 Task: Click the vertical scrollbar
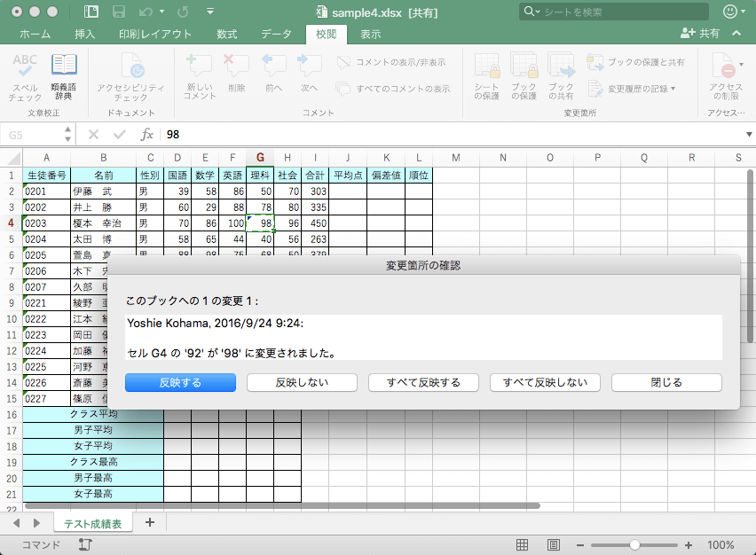click(x=750, y=256)
